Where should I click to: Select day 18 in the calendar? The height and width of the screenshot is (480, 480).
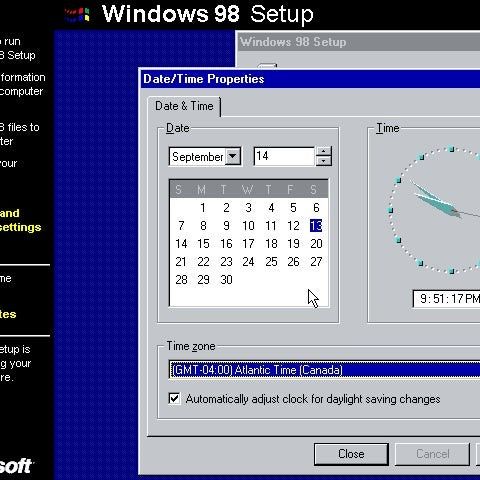(271, 244)
